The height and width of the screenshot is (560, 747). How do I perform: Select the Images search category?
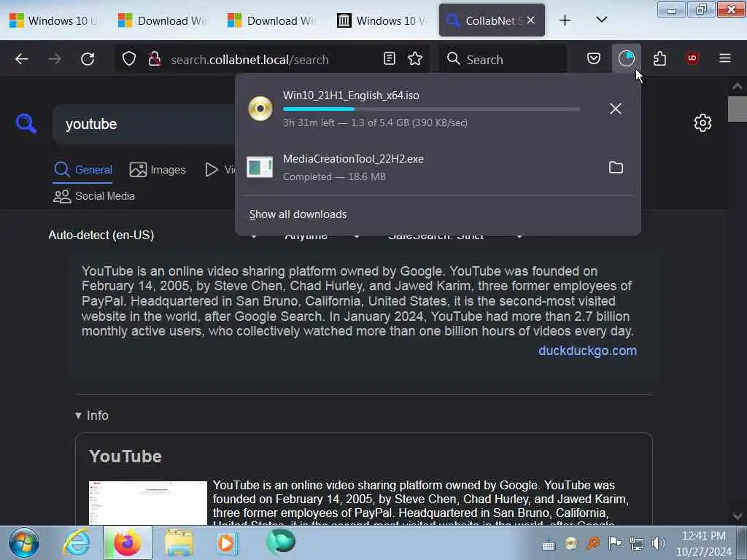coord(158,169)
